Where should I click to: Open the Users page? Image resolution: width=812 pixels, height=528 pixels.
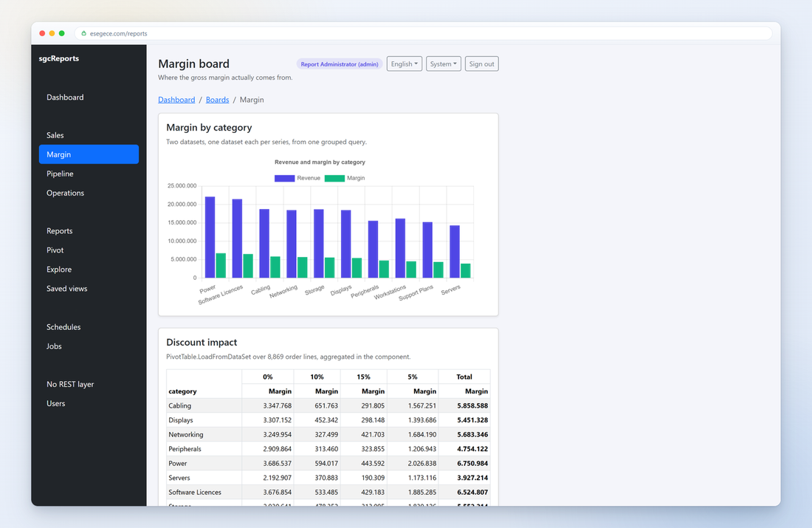click(89, 404)
